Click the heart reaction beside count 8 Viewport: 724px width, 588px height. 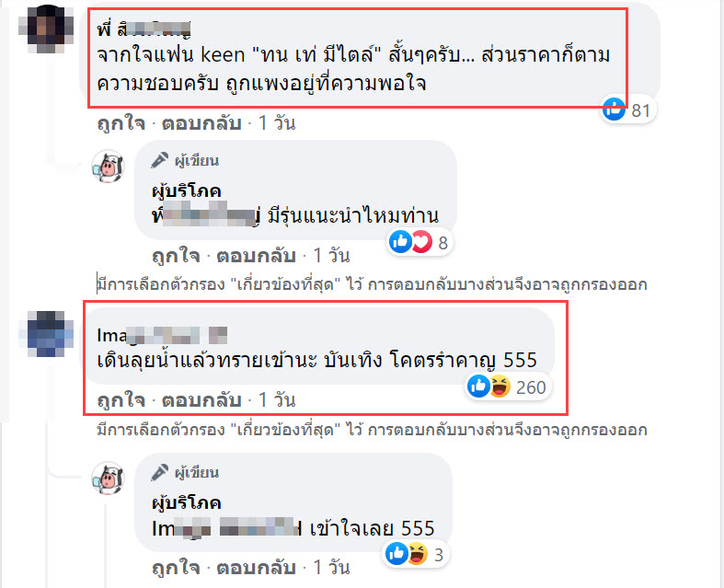(422, 242)
